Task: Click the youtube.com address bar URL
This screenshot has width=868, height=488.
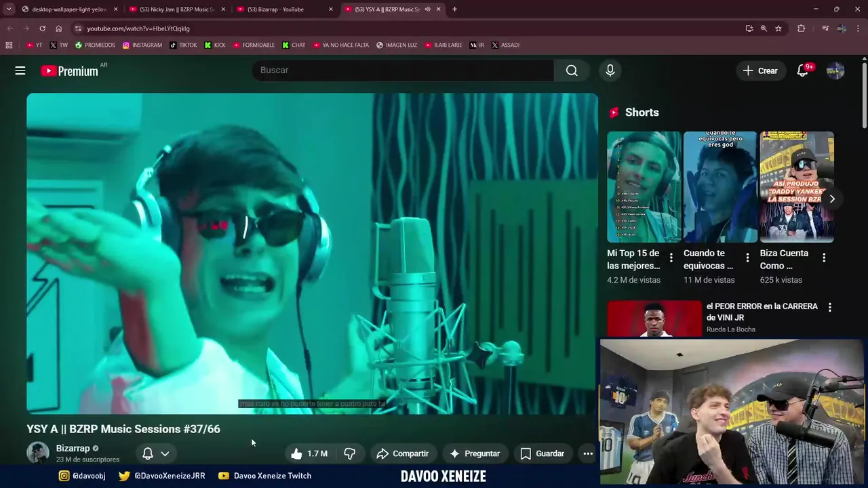Action: [x=138, y=28]
